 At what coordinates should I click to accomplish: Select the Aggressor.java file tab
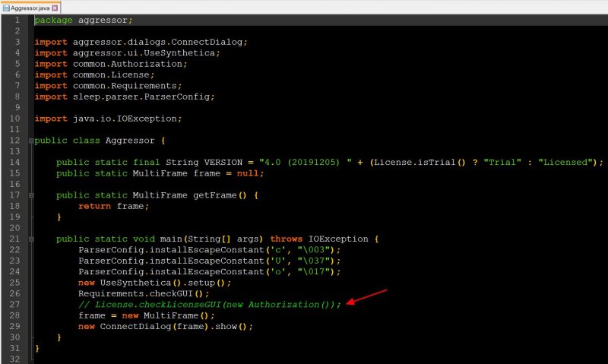[x=30, y=7]
